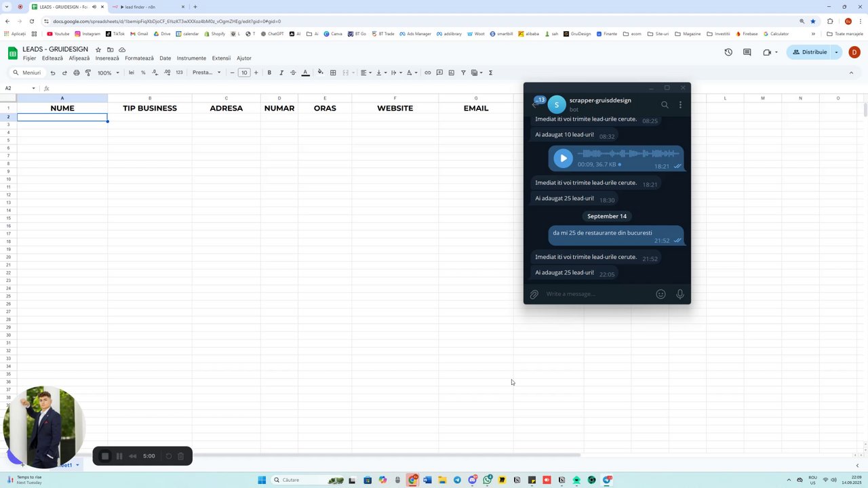Decrease font size with minus button
The height and width of the screenshot is (488, 868).
(232, 73)
